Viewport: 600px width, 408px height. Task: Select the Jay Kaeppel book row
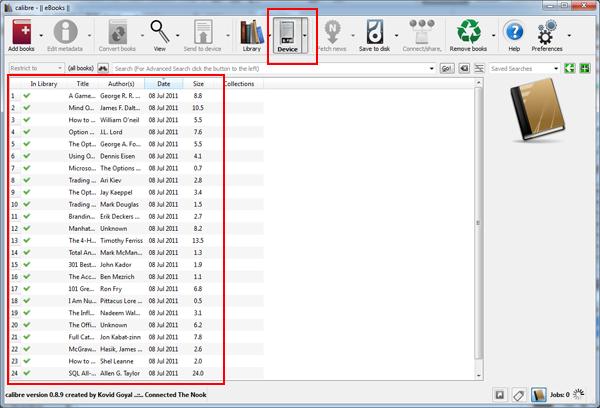137,192
